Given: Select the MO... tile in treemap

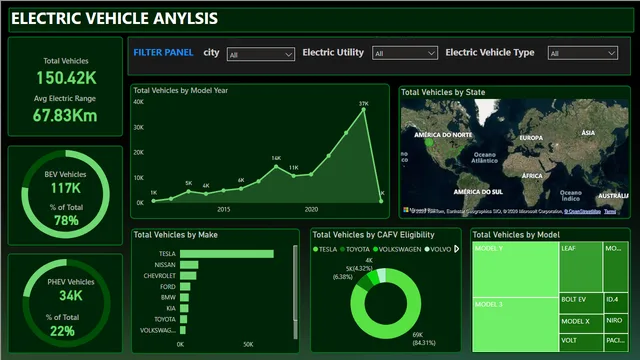Looking at the screenshot, I should [x=616, y=267].
